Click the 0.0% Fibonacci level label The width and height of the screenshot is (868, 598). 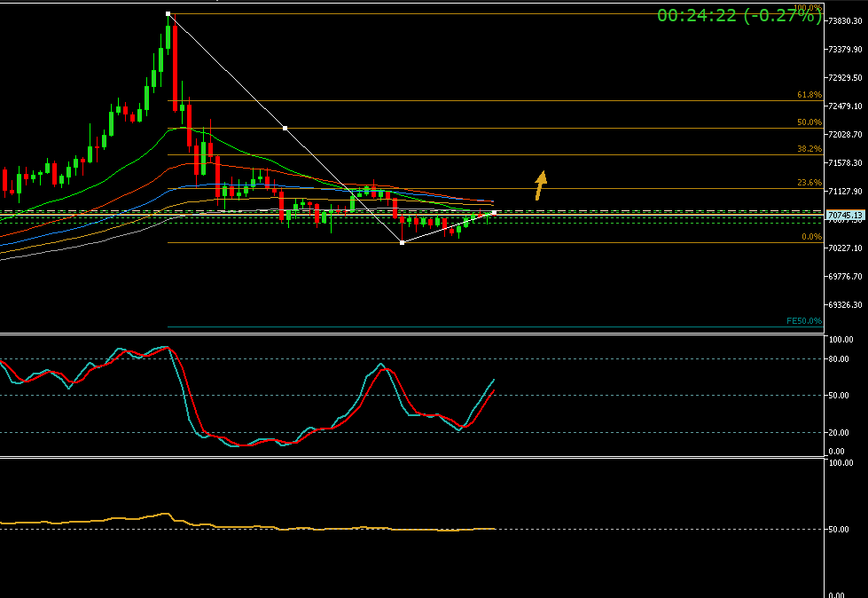810,237
